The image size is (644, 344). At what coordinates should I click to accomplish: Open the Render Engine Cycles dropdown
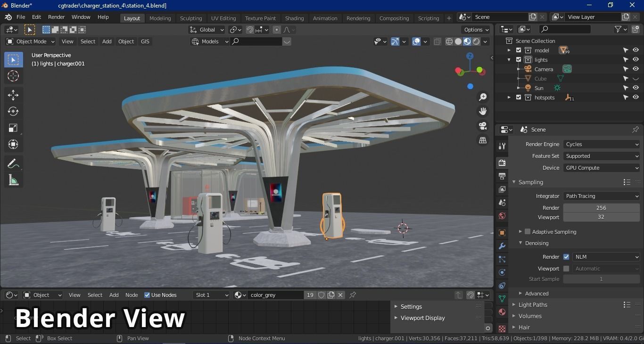pos(602,144)
